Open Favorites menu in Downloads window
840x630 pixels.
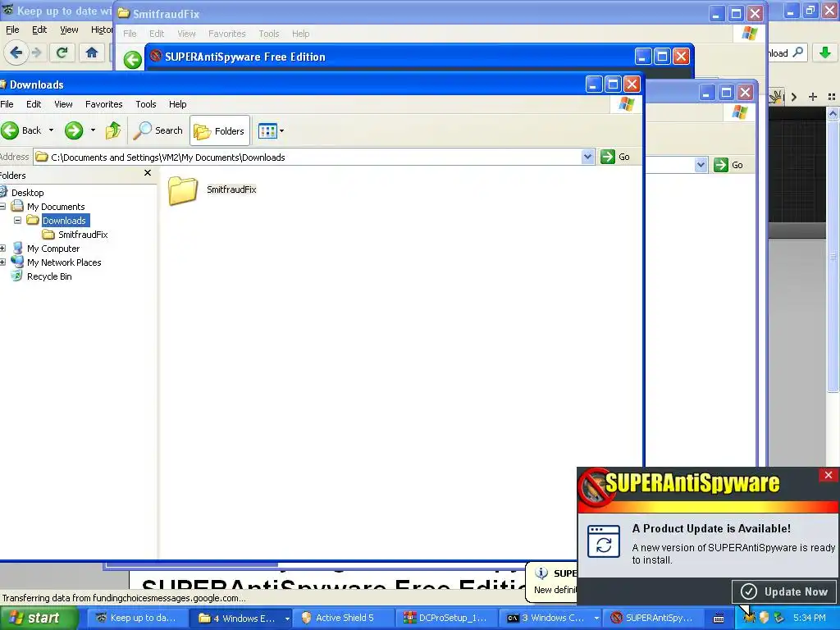pyautogui.click(x=104, y=104)
